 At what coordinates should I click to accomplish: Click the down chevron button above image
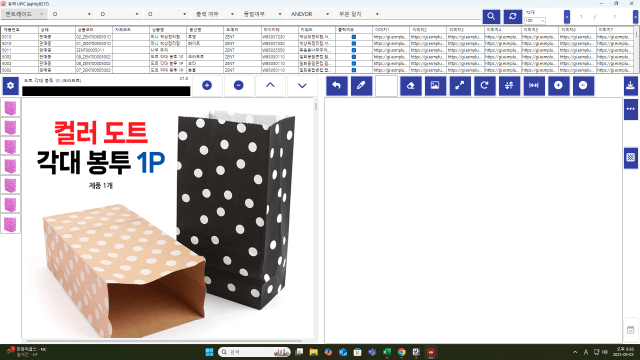[x=302, y=85]
